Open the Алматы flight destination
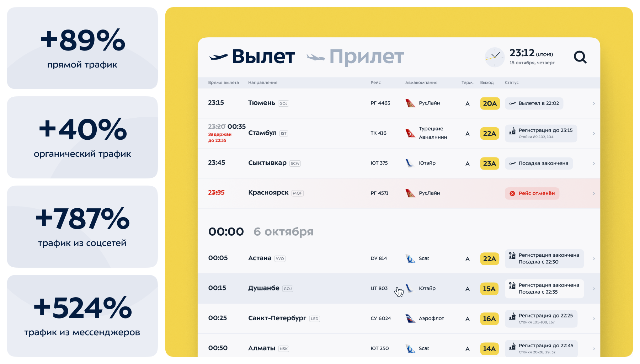640x364 pixels. [262, 348]
